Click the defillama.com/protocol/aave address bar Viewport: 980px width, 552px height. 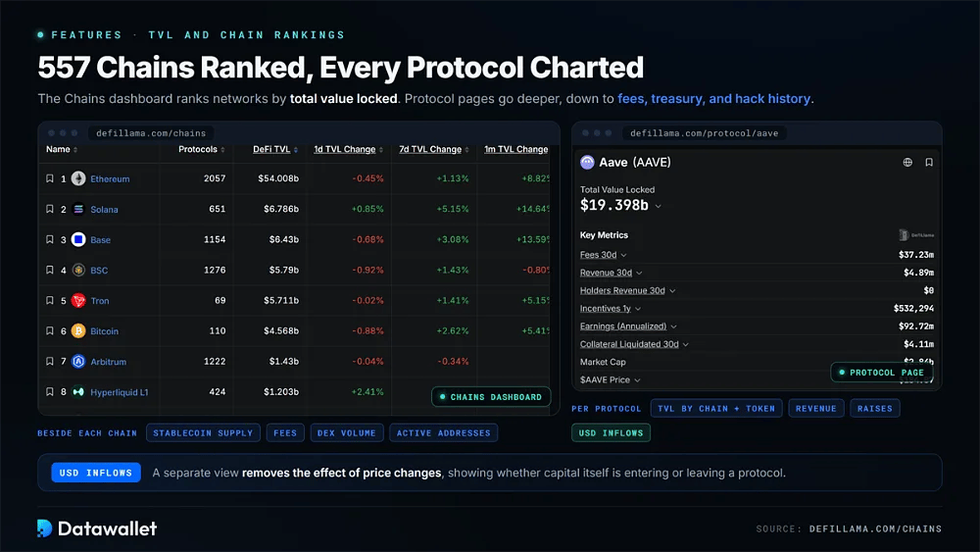[705, 133]
